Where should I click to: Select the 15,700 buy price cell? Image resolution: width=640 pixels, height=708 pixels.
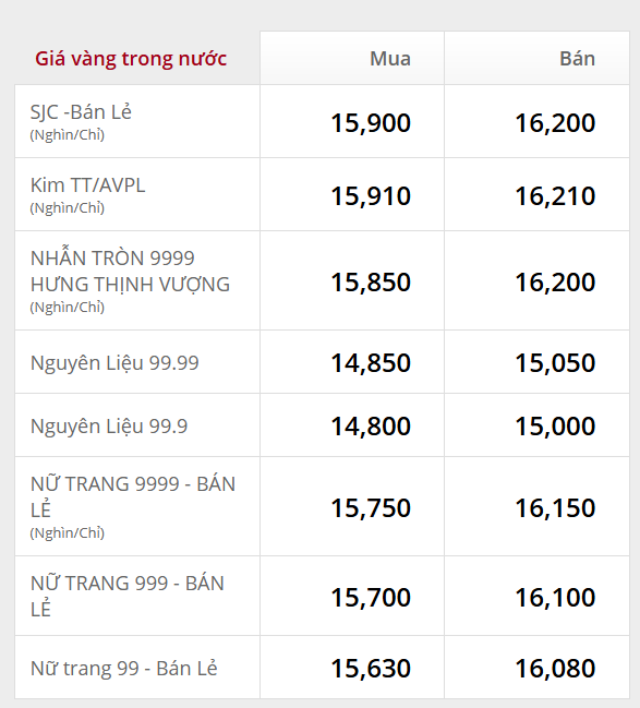coord(371,597)
